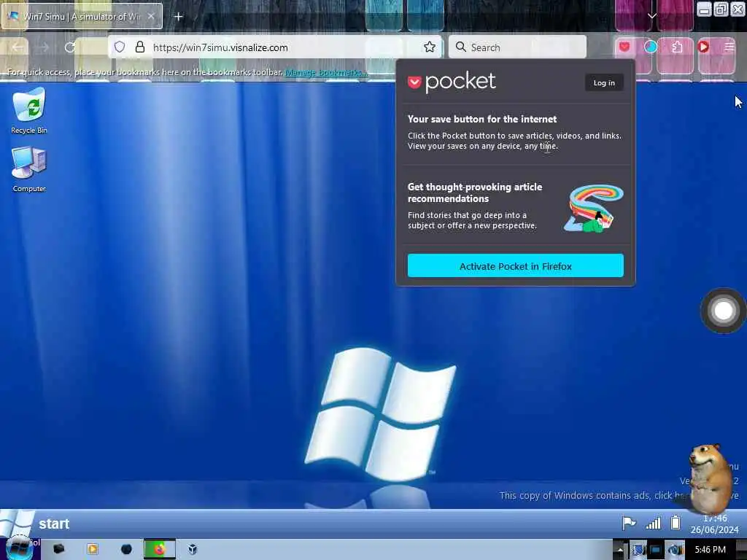Viewport: 747px width, 560px height.
Task: Click the simulator start button
Action: (x=36, y=524)
